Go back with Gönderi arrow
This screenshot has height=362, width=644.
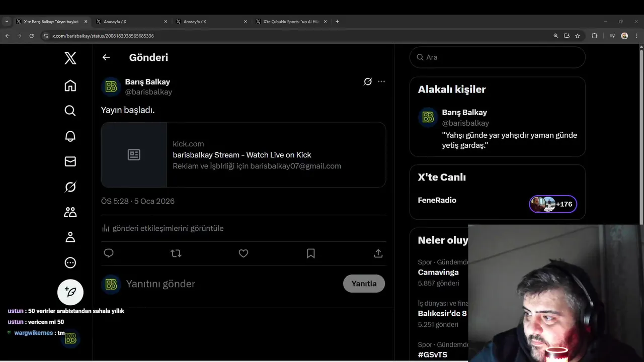click(x=106, y=57)
